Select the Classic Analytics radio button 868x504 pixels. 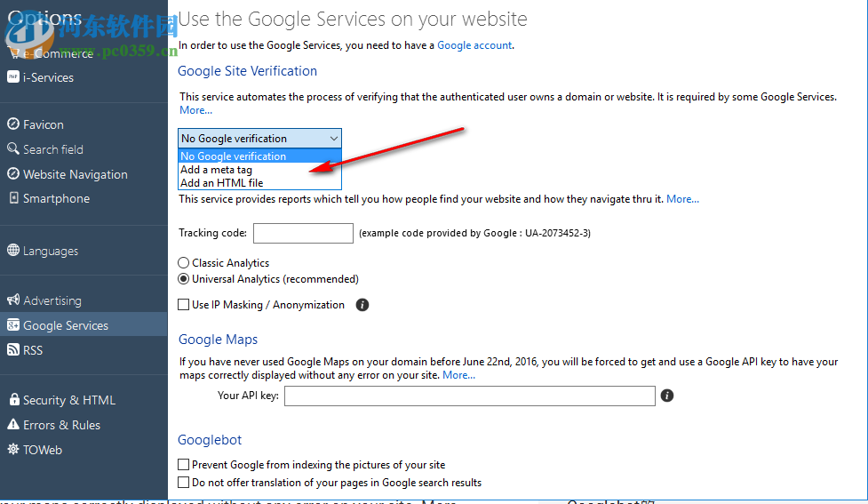point(183,262)
